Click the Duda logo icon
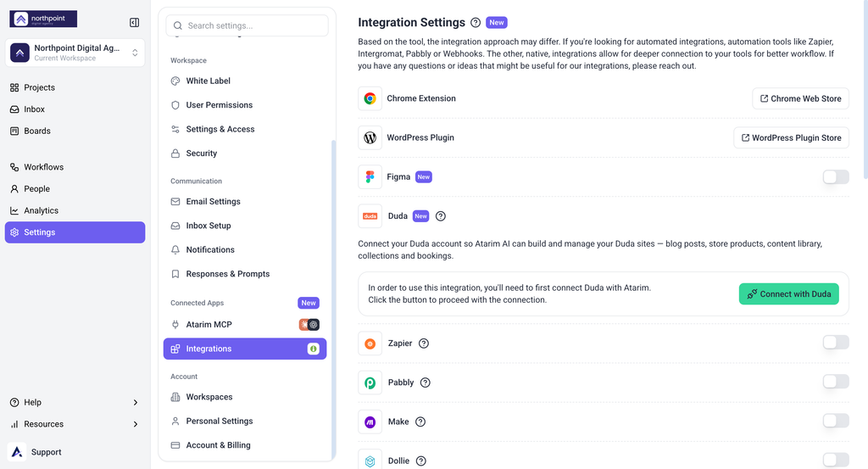Viewport: 868px width, 469px height. pos(370,216)
